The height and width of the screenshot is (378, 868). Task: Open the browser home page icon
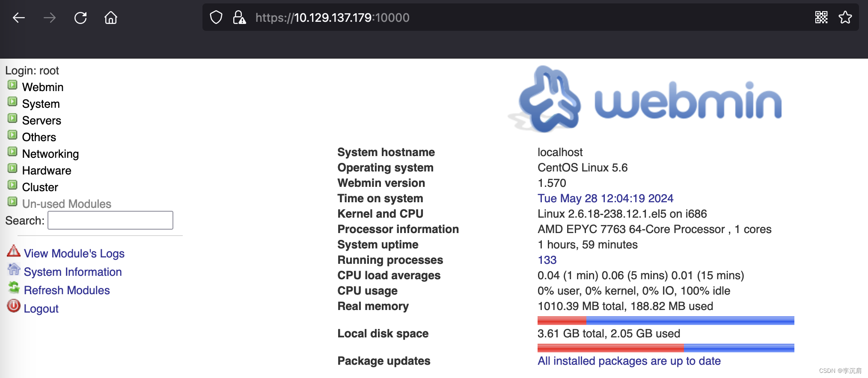click(111, 18)
